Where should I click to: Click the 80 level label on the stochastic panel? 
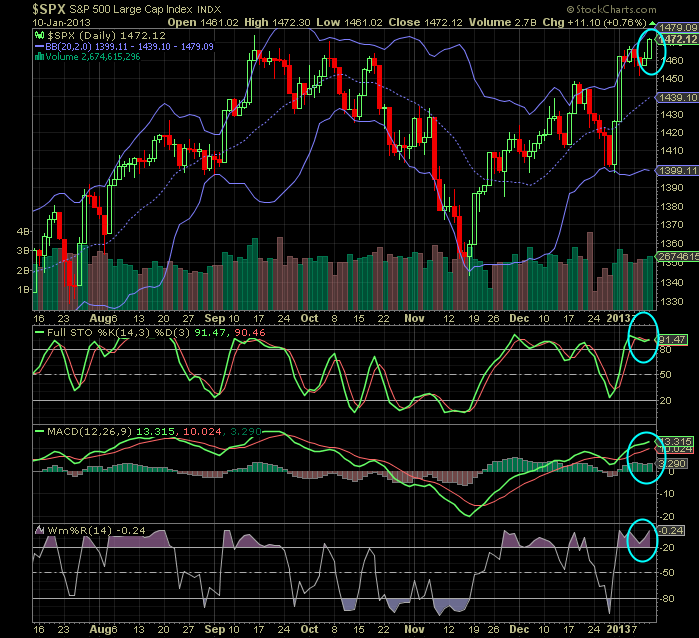pyautogui.click(x=666, y=350)
